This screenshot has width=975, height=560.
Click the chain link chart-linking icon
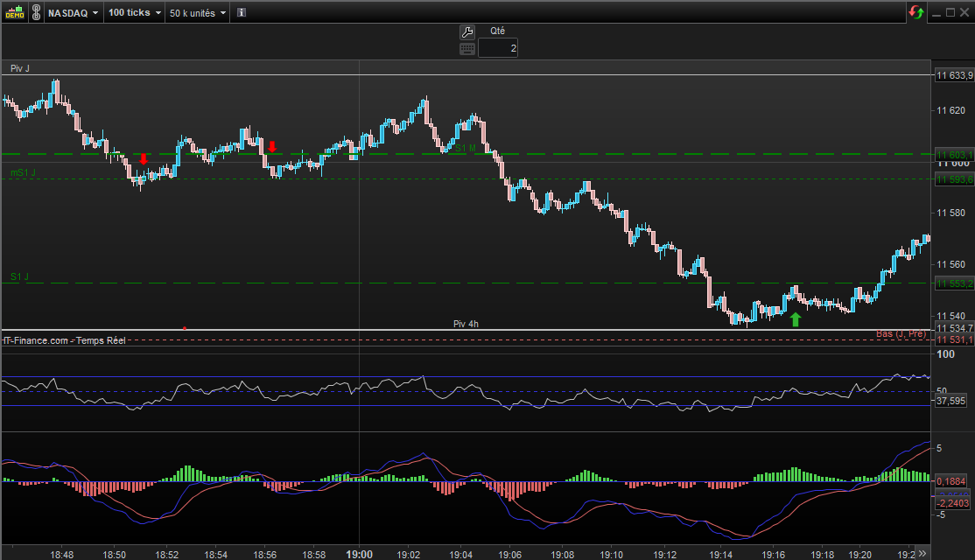click(35, 13)
